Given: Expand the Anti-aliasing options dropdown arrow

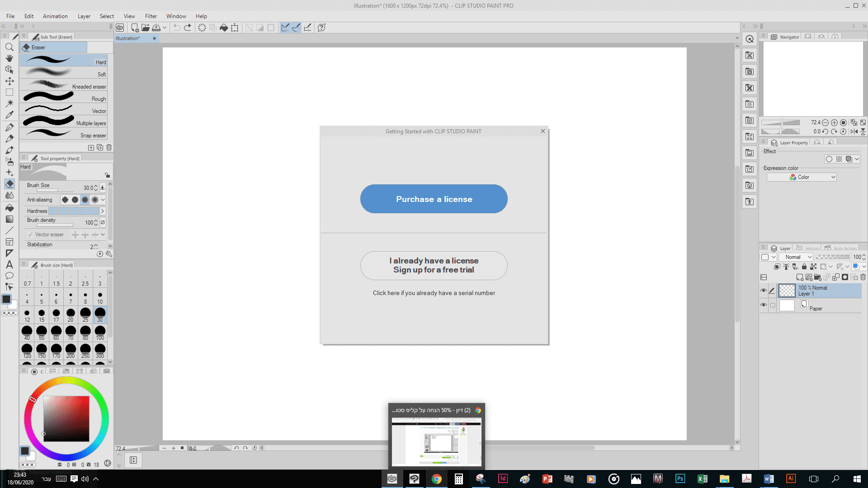Looking at the screenshot, I should [103, 200].
